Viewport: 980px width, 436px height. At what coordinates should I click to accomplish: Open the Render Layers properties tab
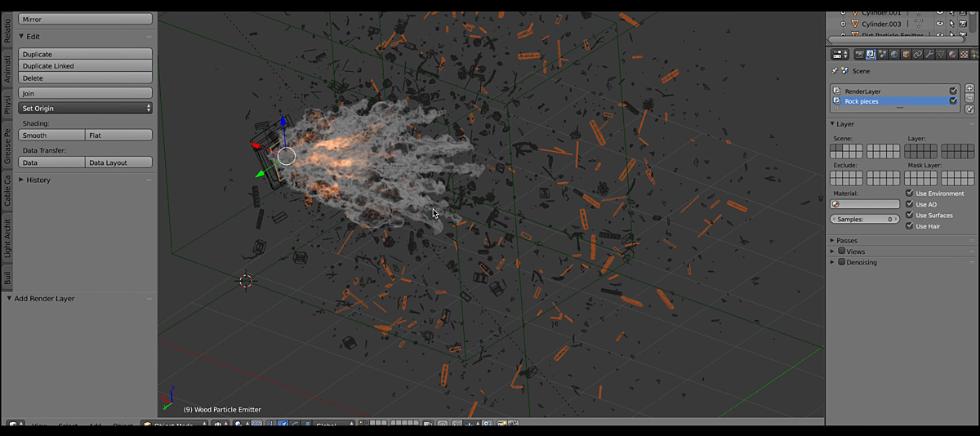point(871,55)
